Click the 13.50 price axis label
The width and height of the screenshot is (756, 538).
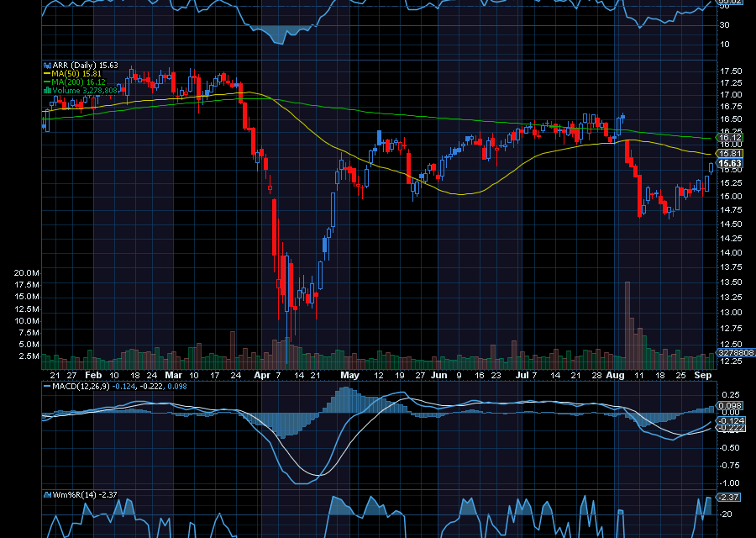pos(731,282)
